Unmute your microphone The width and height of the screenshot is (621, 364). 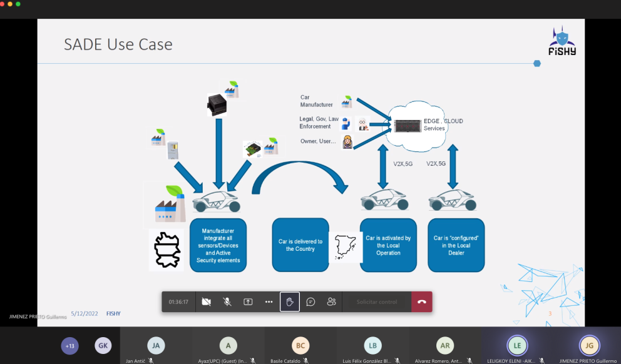(x=227, y=301)
